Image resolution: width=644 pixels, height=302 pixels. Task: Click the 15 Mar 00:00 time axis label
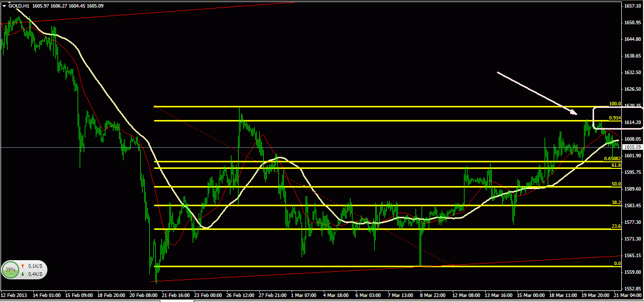pyautogui.click(x=532, y=295)
